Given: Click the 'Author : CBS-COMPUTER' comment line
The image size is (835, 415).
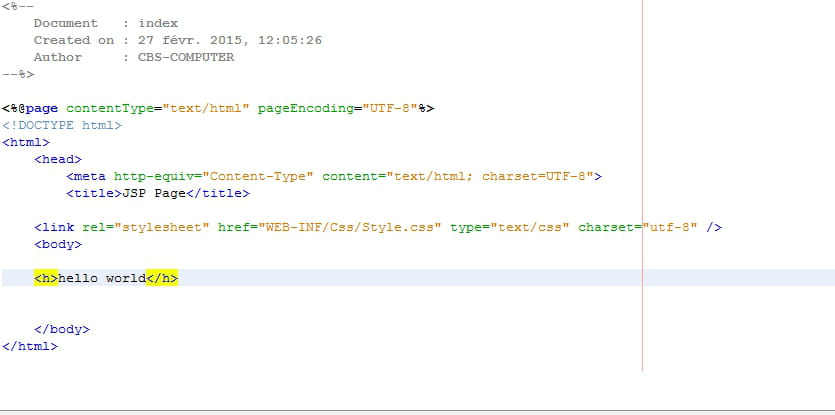Looking at the screenshot, I should (x=134, y=58).
